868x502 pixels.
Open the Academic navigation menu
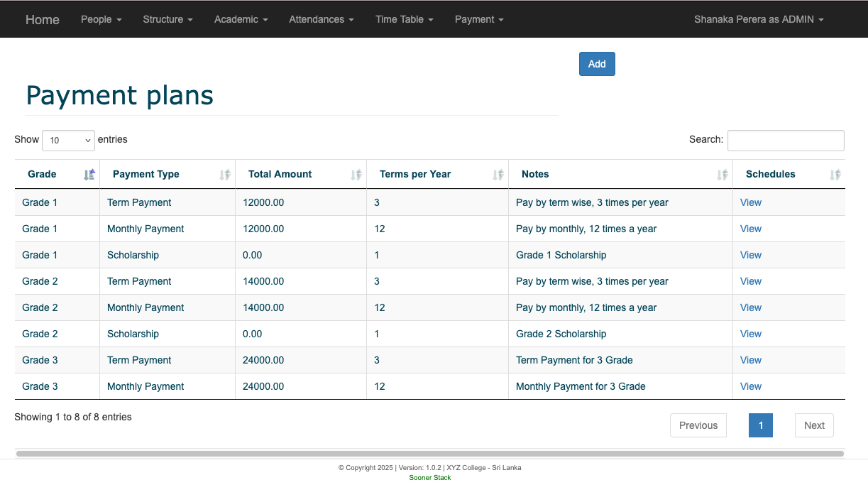tap(241, 19)
